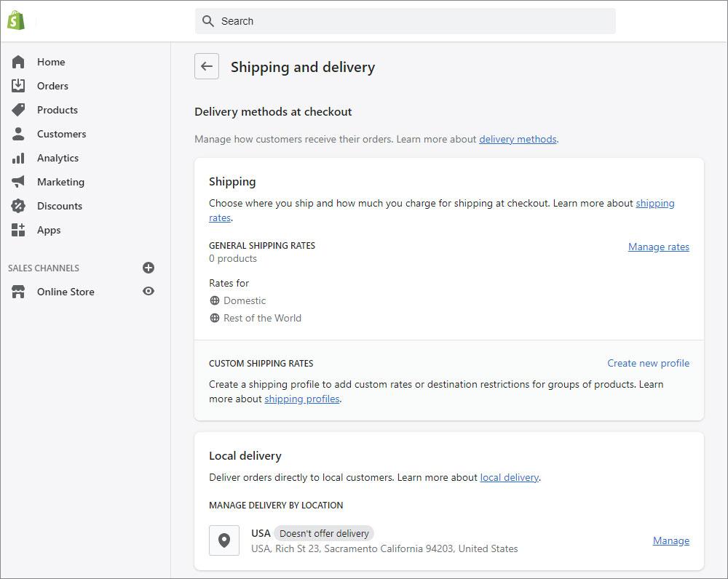Click the Doesn't offer delivery badge
Image resolution: width=728 pixels, height=579 pixels.
pyautogui.click(x=324, y=533)
